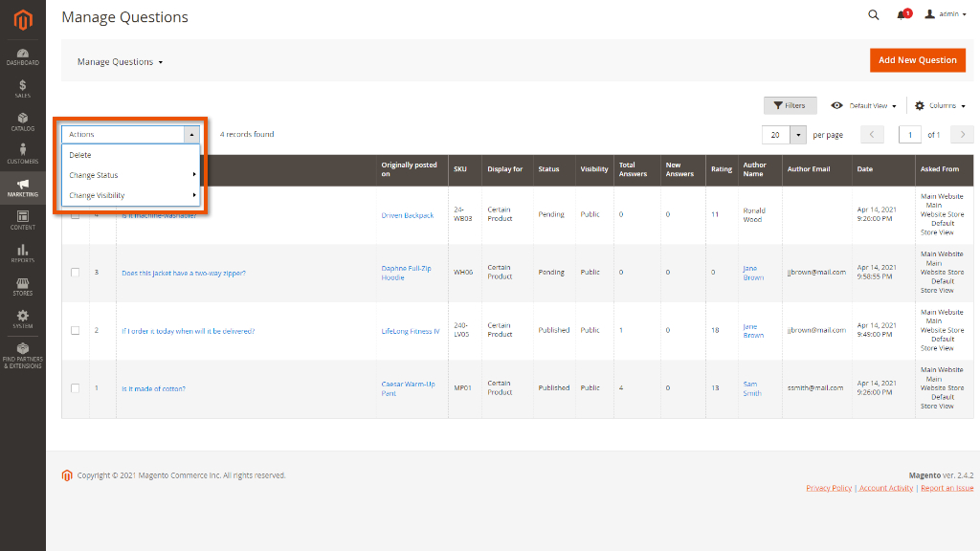Sort by Rating column header
Screen dimensions: 980x551
[x=722, y=169]
